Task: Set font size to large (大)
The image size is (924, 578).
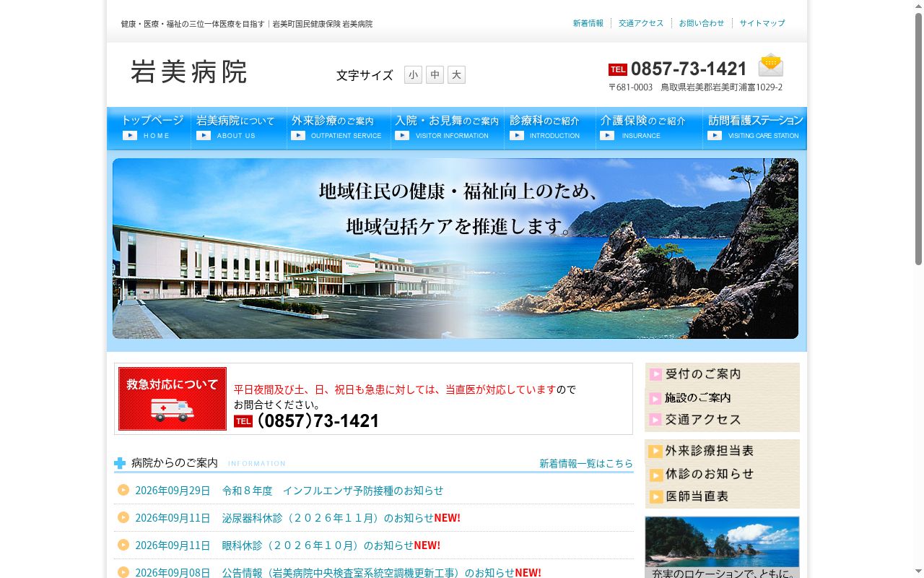Action: [456, 75]
